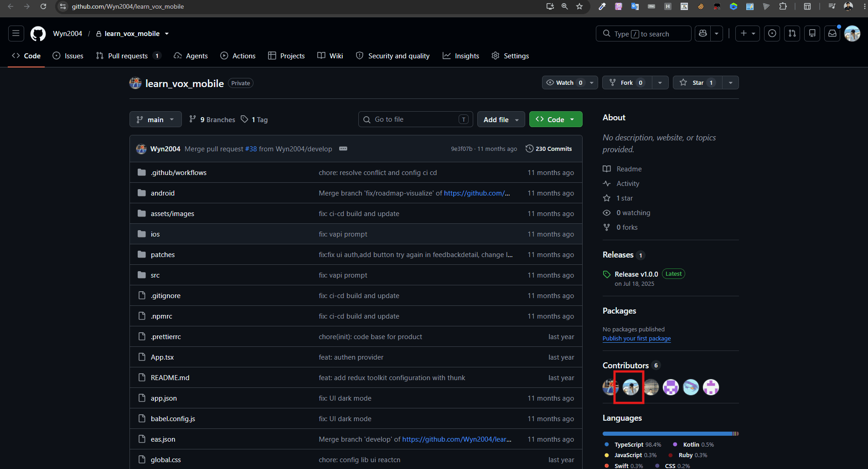Click the Go to file search field
The width and height of the screenshot is (868, 469).
coord(416,119)
